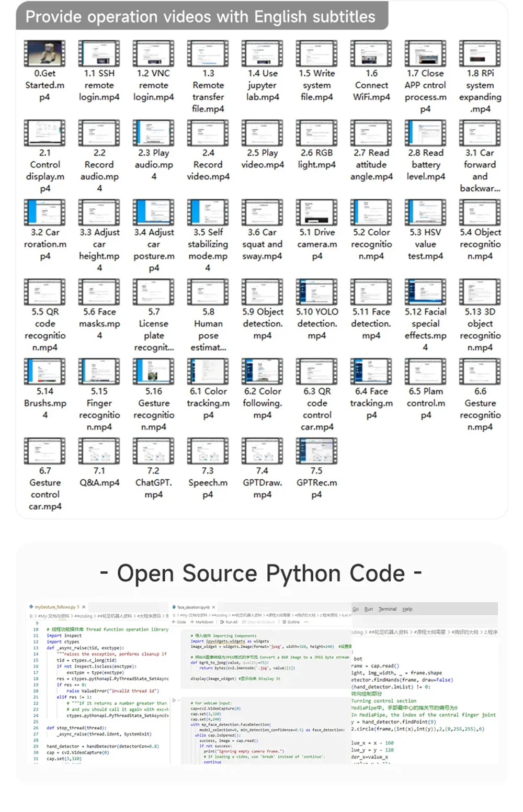Select 5.4 Object recognition.mp4 icon
523x812 pixels.
pos(480,212)
